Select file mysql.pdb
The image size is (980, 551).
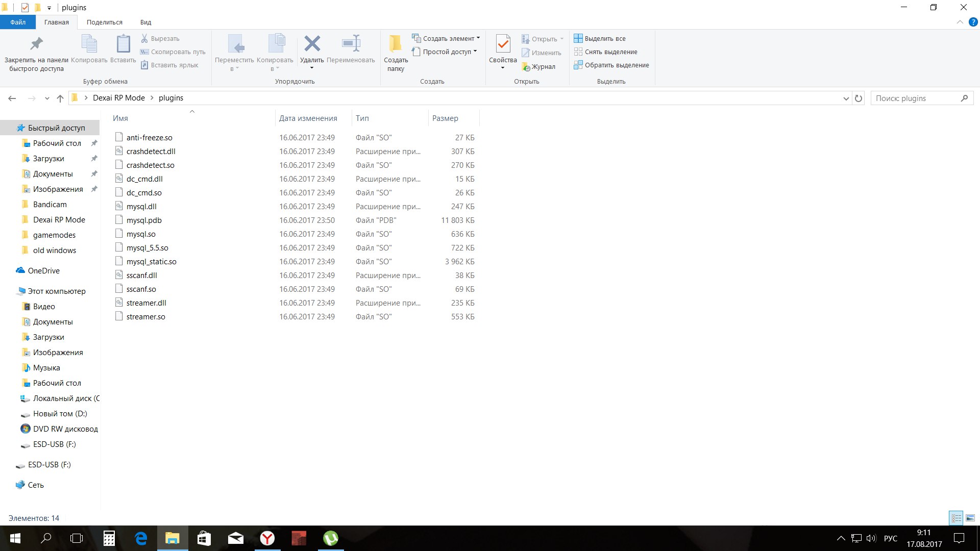144,220
